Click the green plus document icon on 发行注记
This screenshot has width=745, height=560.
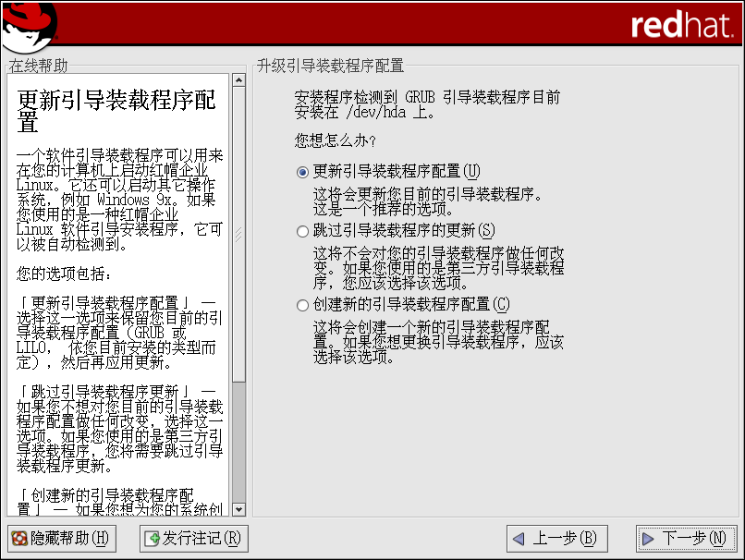(152, 539)
